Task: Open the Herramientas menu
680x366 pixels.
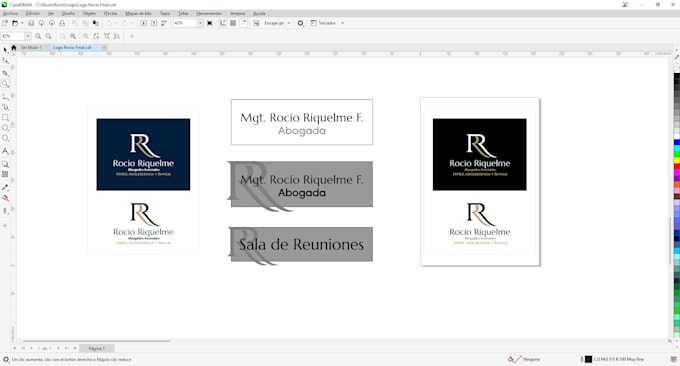Action: pyautogui.click(x=209, y=13)
